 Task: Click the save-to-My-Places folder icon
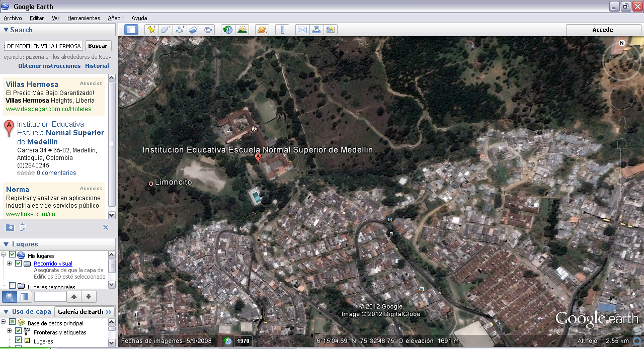tap(10, 227)
